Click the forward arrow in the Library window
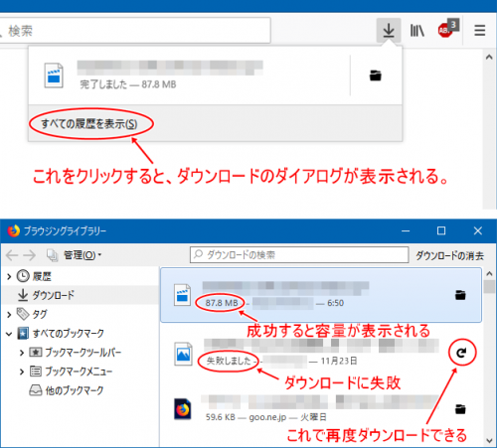 [x=30, y=255]
